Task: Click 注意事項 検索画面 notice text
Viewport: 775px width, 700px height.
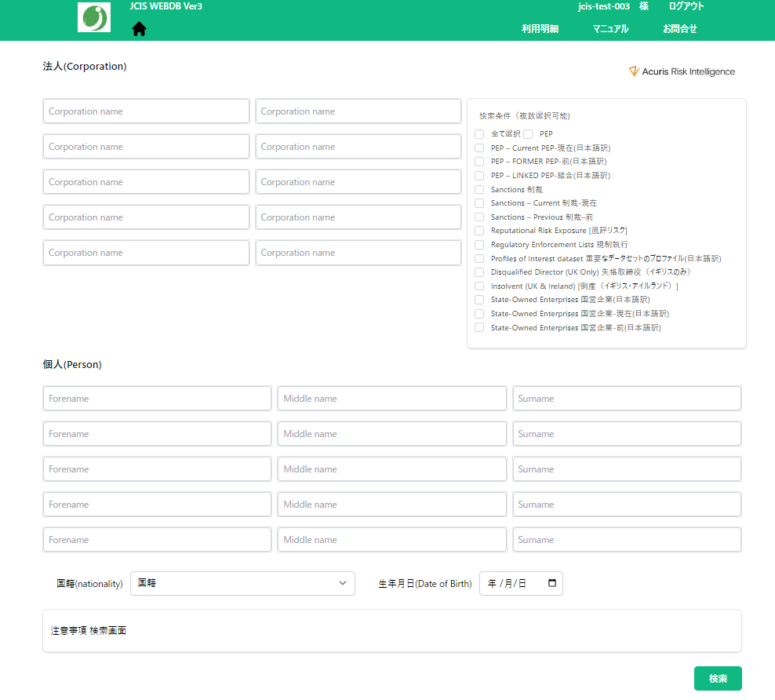Action: (89, 631)
